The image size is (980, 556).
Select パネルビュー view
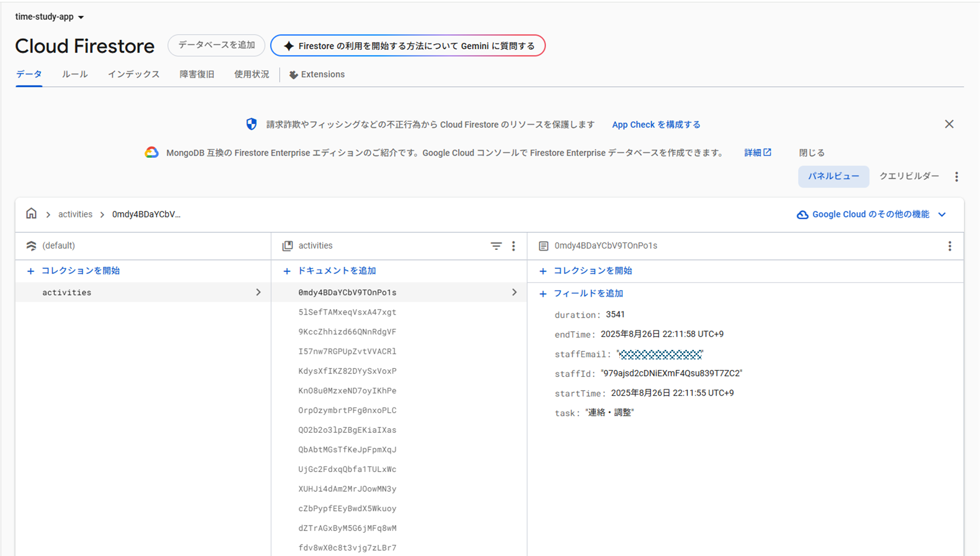click(x=833, y=176)
